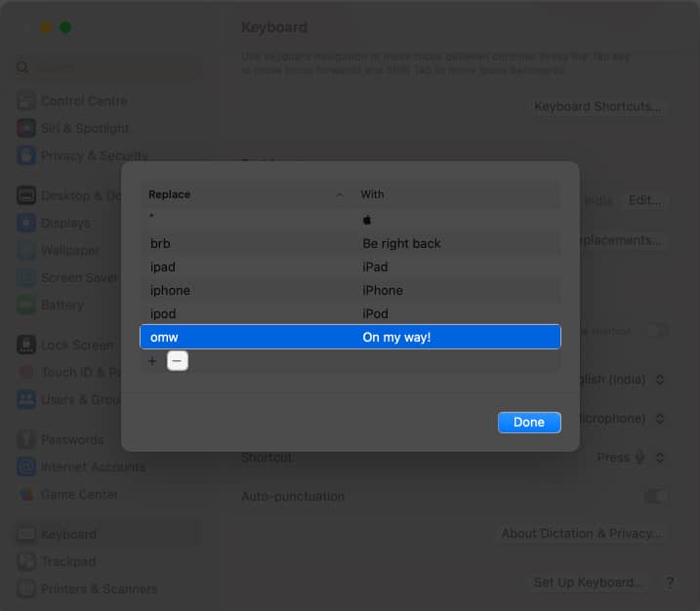The height and width of the screenshot is (611, 700).
Task: Open Wallpaper settings in sidebar
Action: coord(59,250)
